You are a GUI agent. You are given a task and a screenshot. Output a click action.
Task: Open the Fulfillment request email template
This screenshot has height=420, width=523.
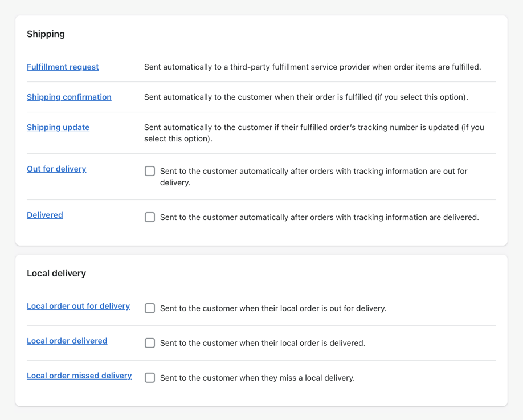(62, 67)
